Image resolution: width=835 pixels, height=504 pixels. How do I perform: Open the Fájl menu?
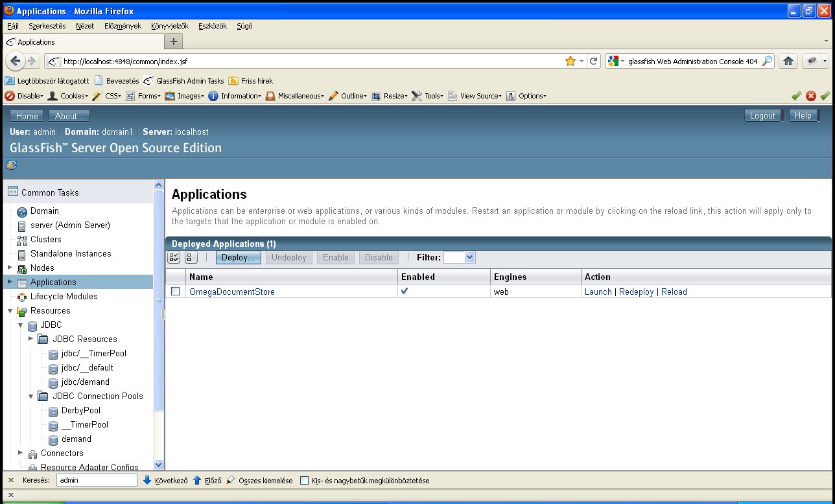pyautogui.click(x=13, y=26)
